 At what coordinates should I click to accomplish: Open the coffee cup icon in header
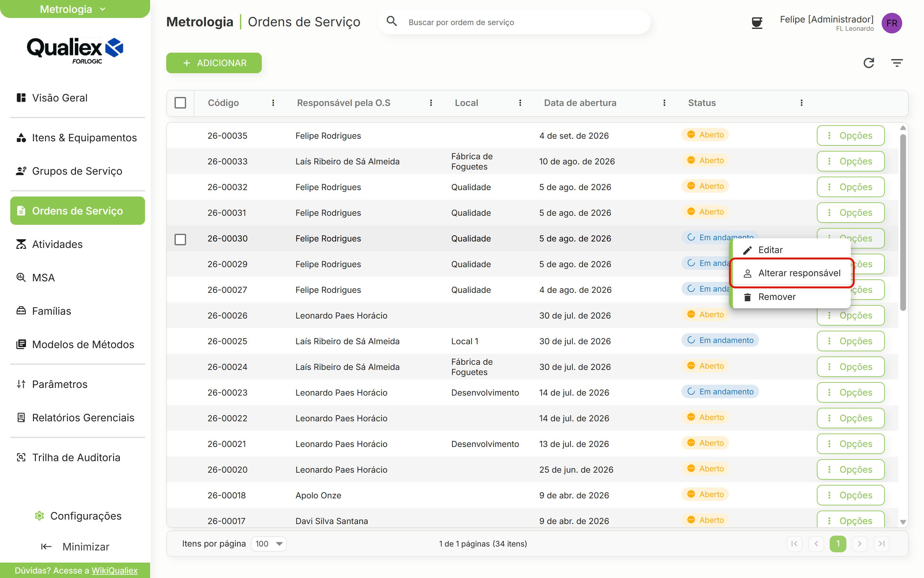click(757, 23)
